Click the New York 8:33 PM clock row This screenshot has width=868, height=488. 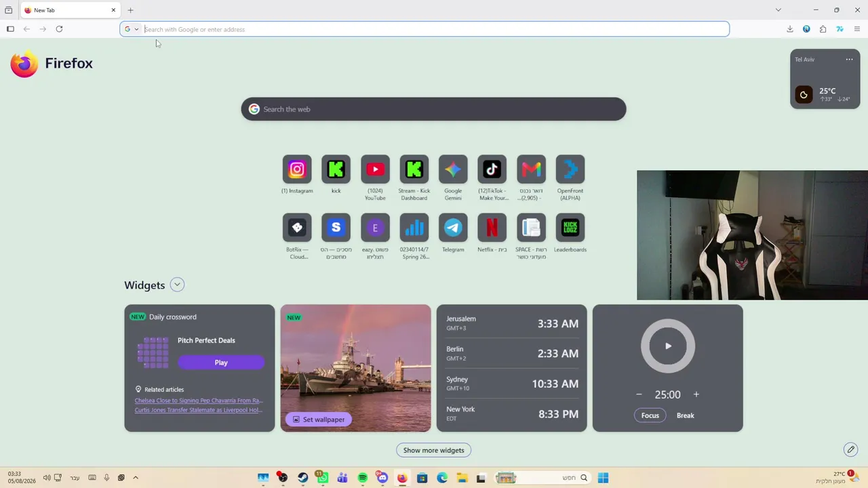(512, 413)
